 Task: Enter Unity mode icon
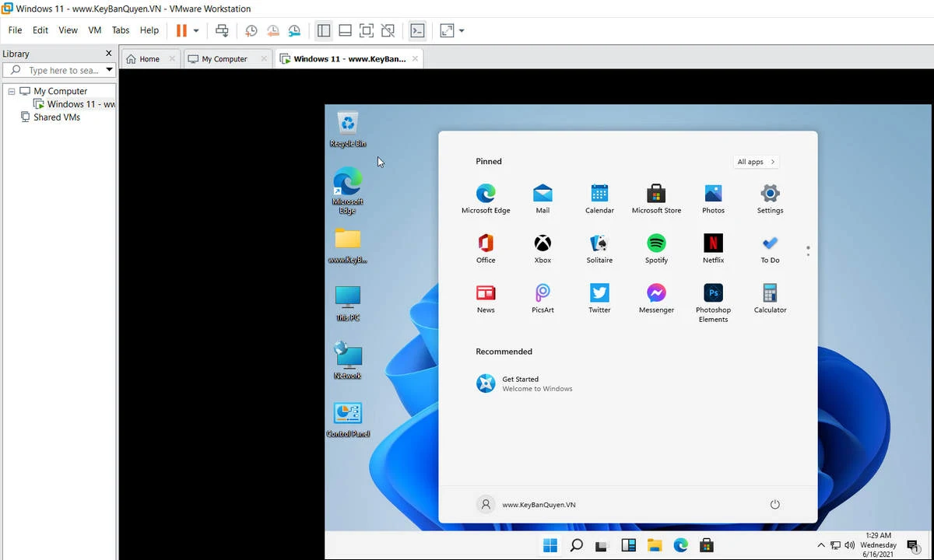point(388,30)
